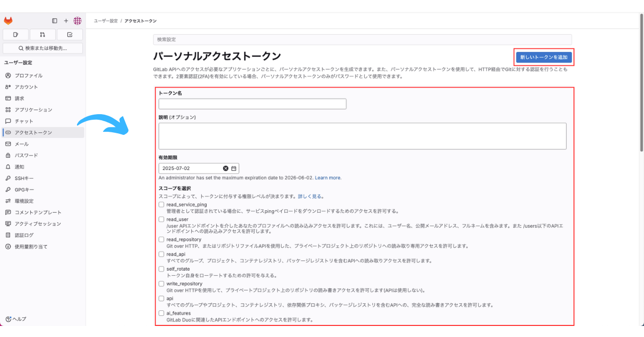Open プロファイル in the sidebar
This screenshot has height=337, width=644.
(x=43, y=75)
